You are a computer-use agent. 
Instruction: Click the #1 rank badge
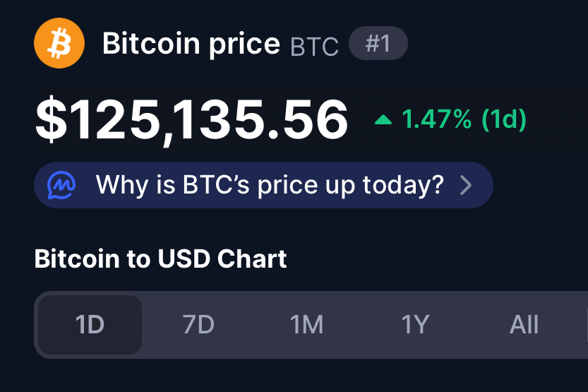coord(378,44)
